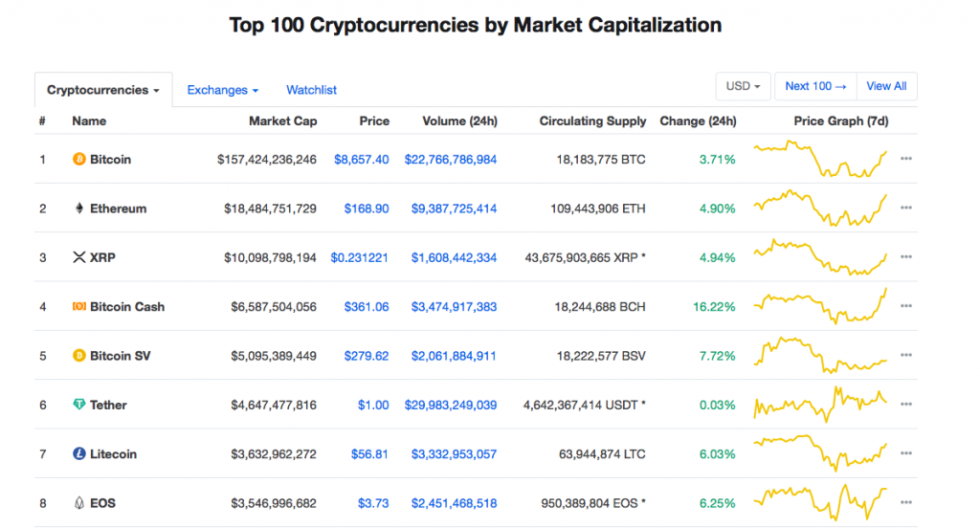980x528 pixels.
Task: Click the Tether logo icon
Action: [78, 405]
